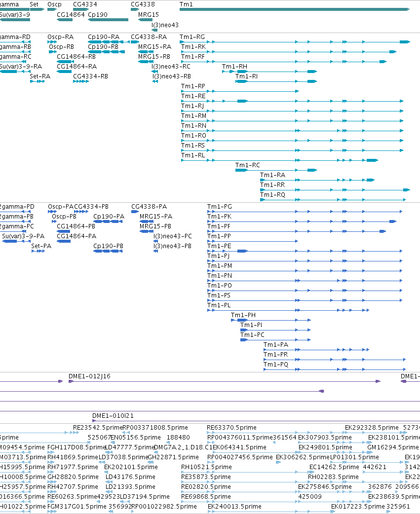Click the Oscp-PB polypeptide
Image resolution: width=420 pixels, height=514 pixels.
click(54, 221)
